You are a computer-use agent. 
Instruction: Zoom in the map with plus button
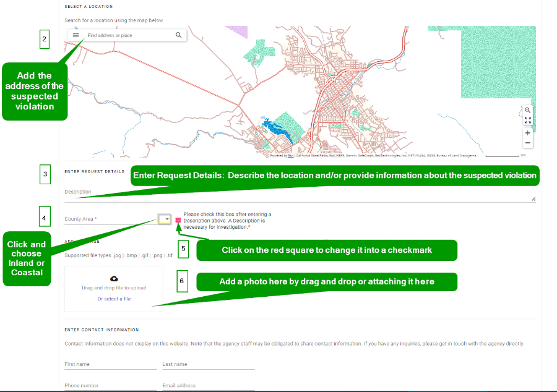pyautogui.click(x=527, y=133)
